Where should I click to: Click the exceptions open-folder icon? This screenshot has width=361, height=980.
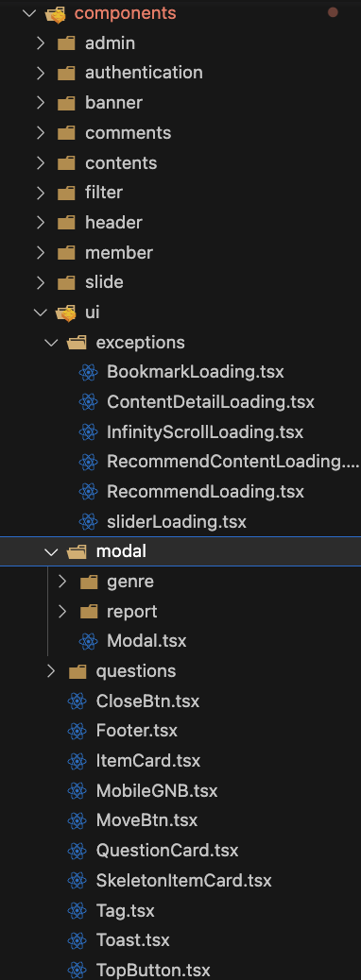(x=77, y=343)
